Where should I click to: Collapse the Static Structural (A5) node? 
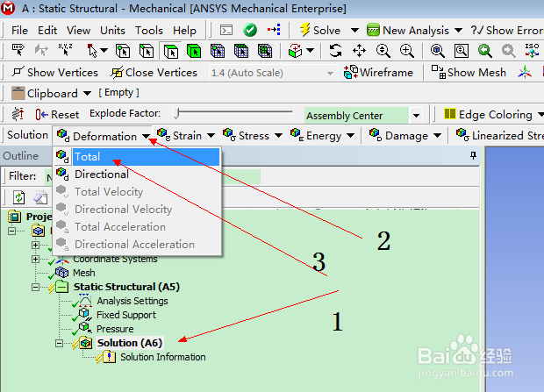(x=35, y=287)
